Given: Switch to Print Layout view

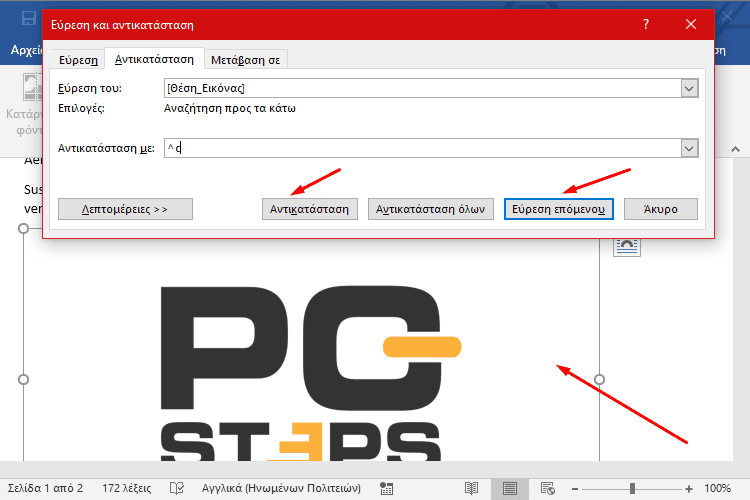Looking at the screenshot, I should [x=509, y=489].
